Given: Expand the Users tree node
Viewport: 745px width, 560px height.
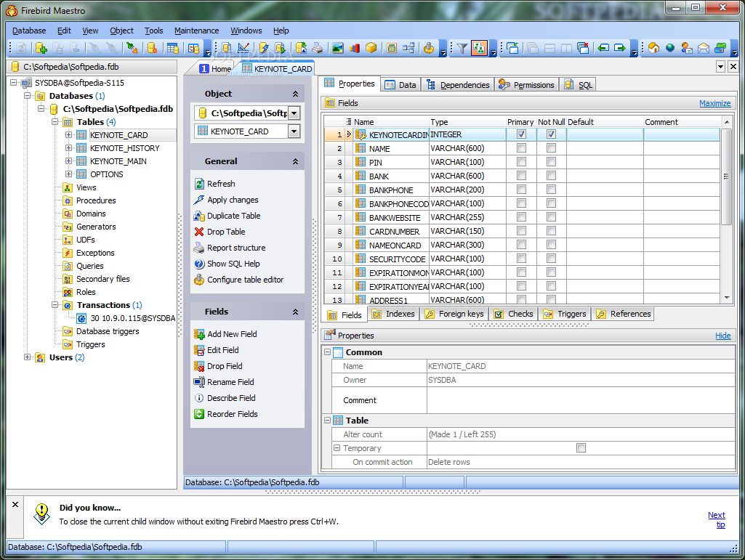Looking at the screenshot, I should click(x=28, y=357).
